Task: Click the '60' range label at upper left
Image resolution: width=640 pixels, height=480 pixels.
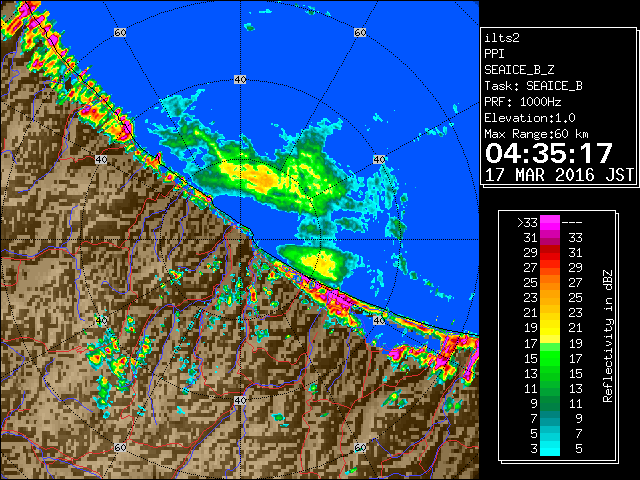Action: (120, 32)
